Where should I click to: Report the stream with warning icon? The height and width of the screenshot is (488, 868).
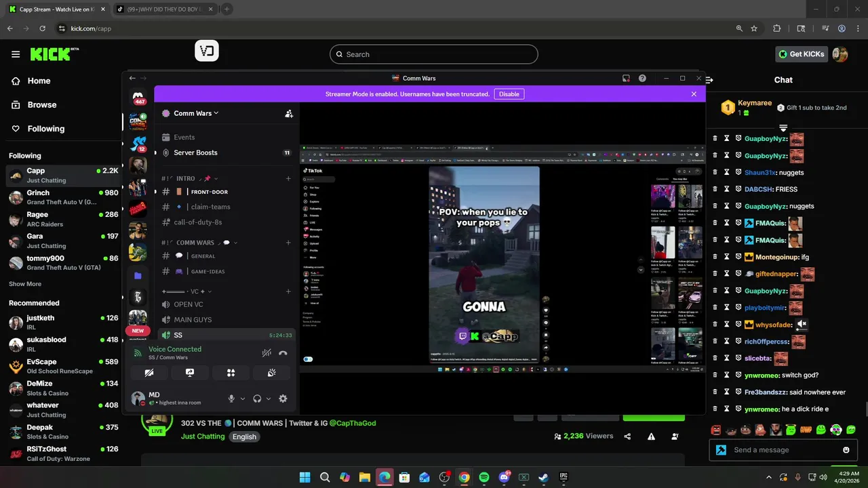(651, 436)
